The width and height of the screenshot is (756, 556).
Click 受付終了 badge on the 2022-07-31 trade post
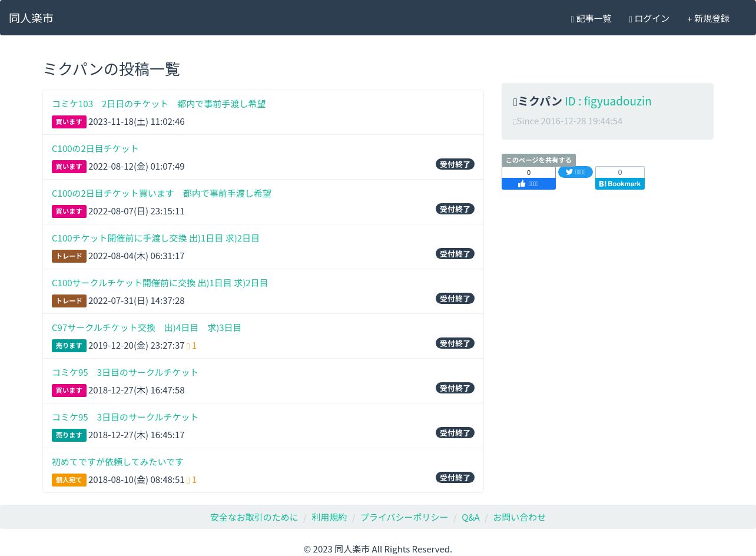point(455,299)
